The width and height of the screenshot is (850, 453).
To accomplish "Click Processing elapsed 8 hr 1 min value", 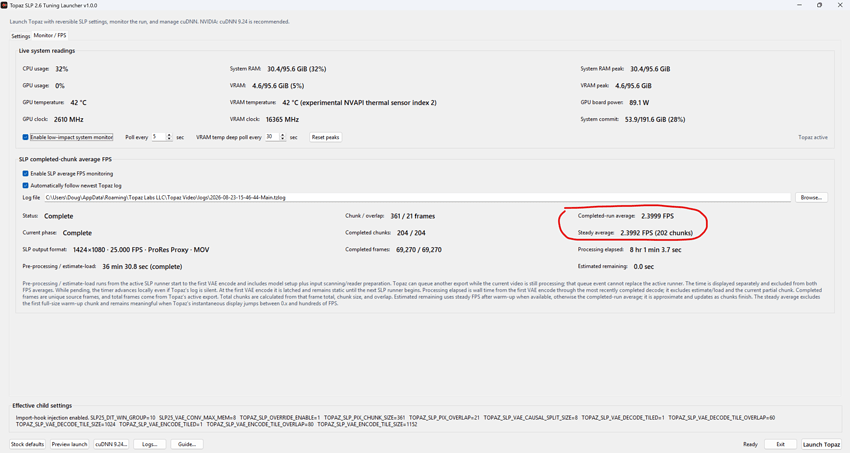I will click(655, 250).
